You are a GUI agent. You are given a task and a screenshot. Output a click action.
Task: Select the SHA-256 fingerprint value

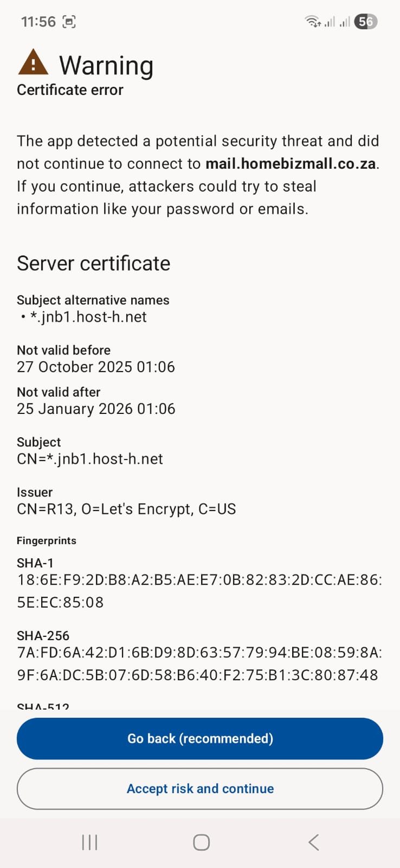tap(199, 663)
